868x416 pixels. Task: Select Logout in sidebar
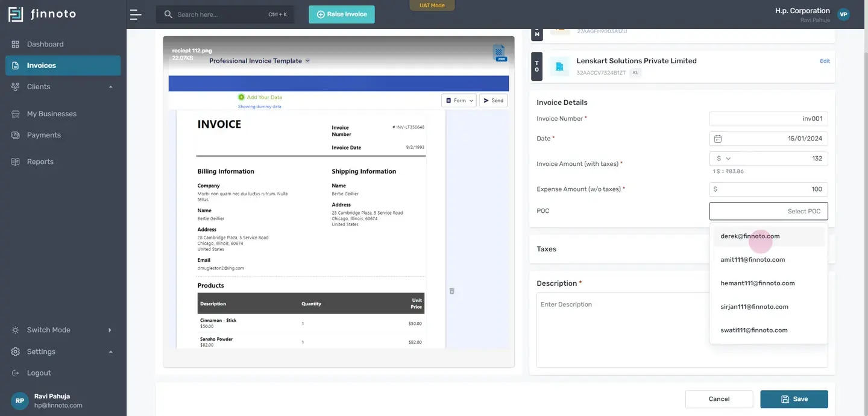pos(63,373)
